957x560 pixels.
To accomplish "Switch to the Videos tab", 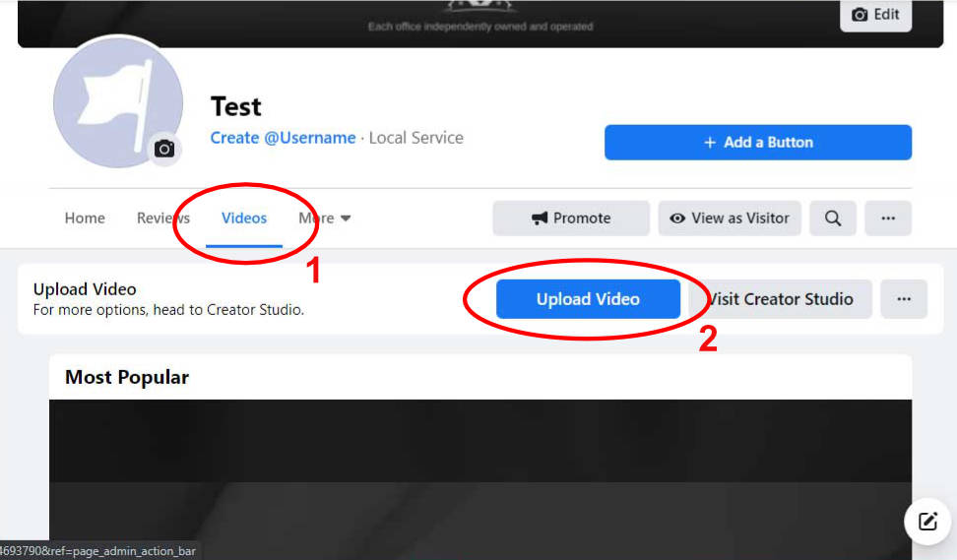I will click(244, 218).
